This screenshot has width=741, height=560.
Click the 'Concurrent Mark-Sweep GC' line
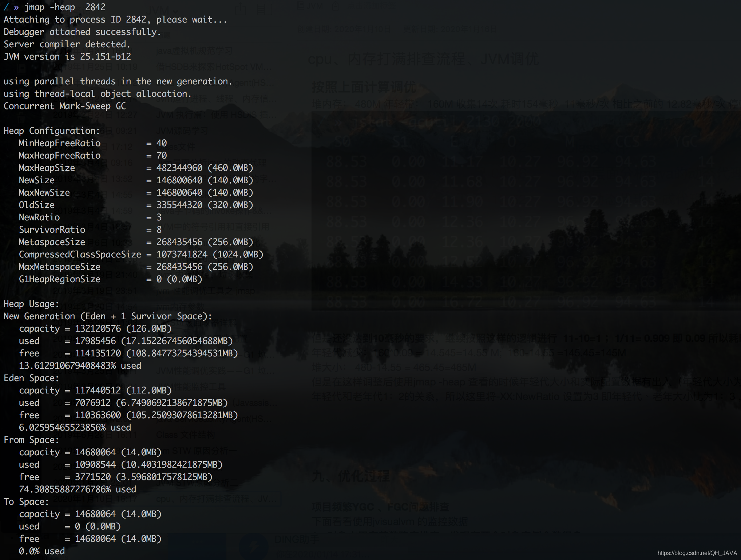65,106
